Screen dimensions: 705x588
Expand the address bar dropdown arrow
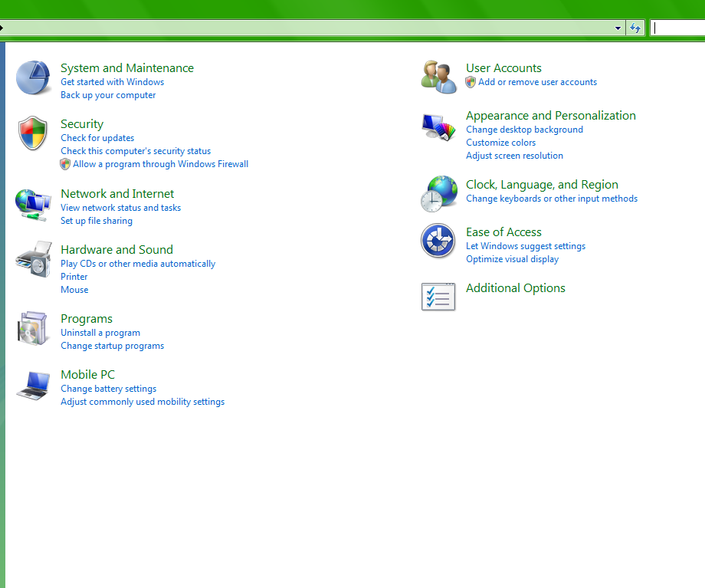618,28
